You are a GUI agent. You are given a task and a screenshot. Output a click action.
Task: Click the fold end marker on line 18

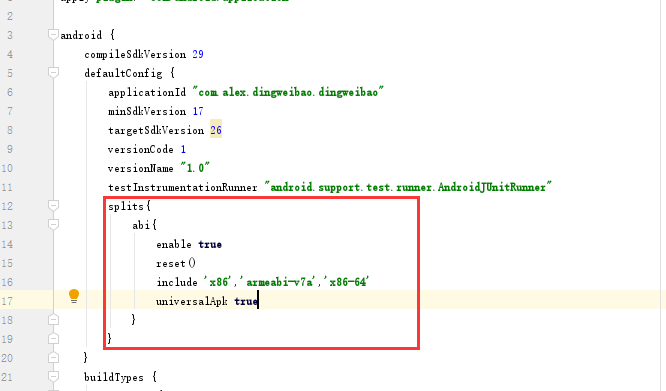(53, 320)
